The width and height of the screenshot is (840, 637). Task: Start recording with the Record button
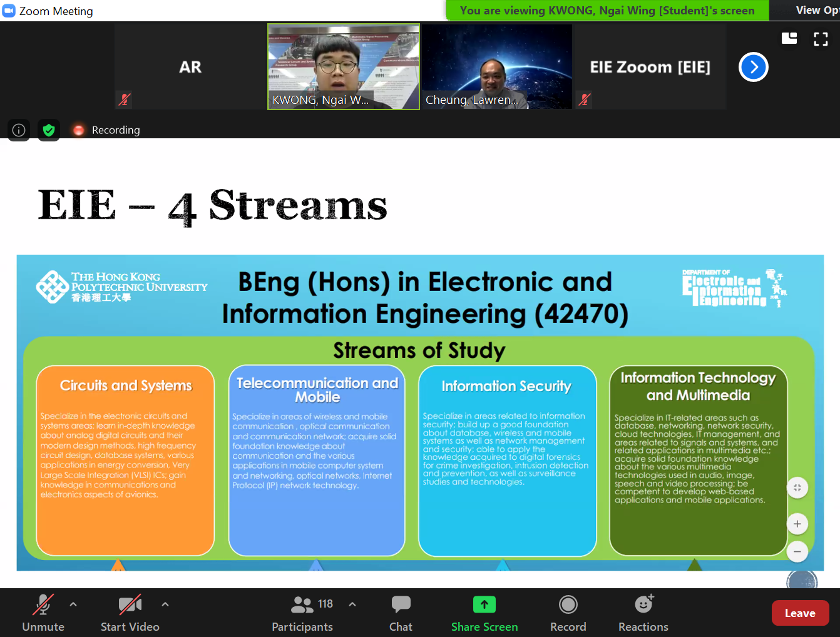pos(568,613)
